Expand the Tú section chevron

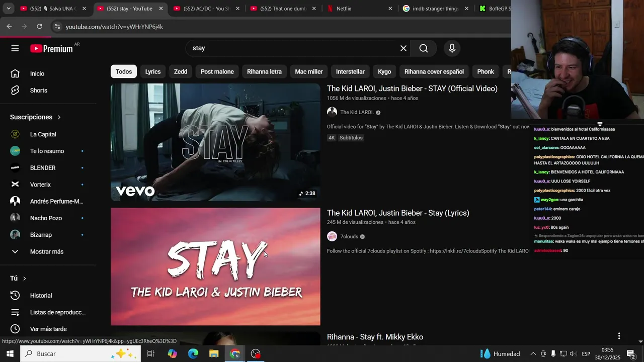click(24, 279)
